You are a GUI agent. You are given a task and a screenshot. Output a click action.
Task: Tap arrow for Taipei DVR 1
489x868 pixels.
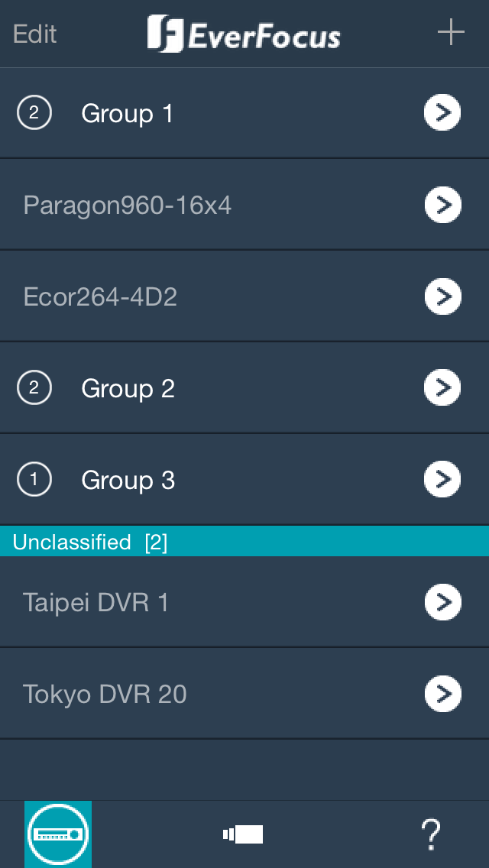click(442, 602)
